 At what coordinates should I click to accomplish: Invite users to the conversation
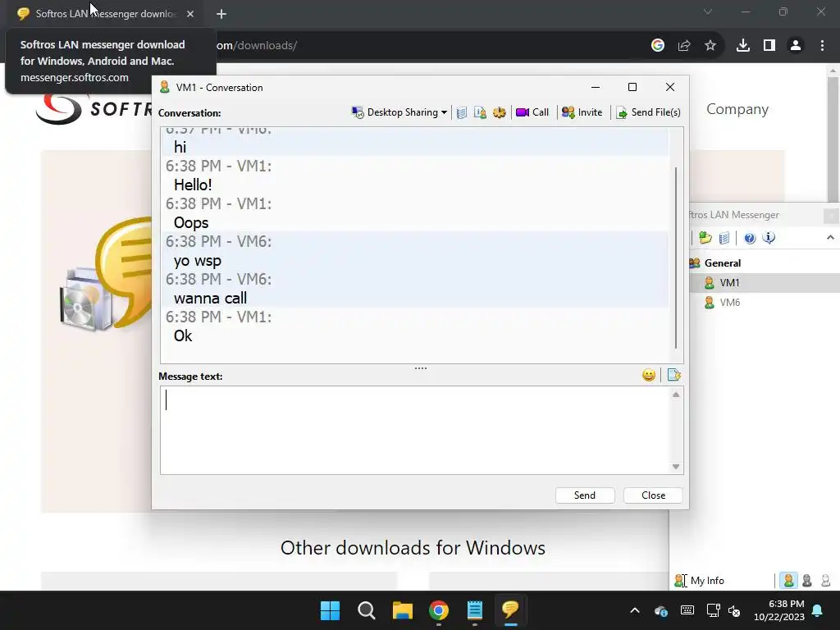coord(582,112)
